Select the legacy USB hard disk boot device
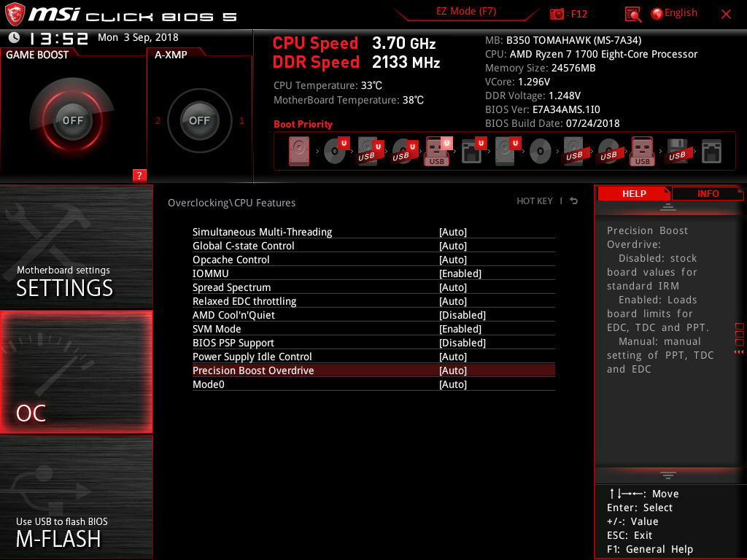The height and width of the screenshot is (560, 747). pos(575,152)
